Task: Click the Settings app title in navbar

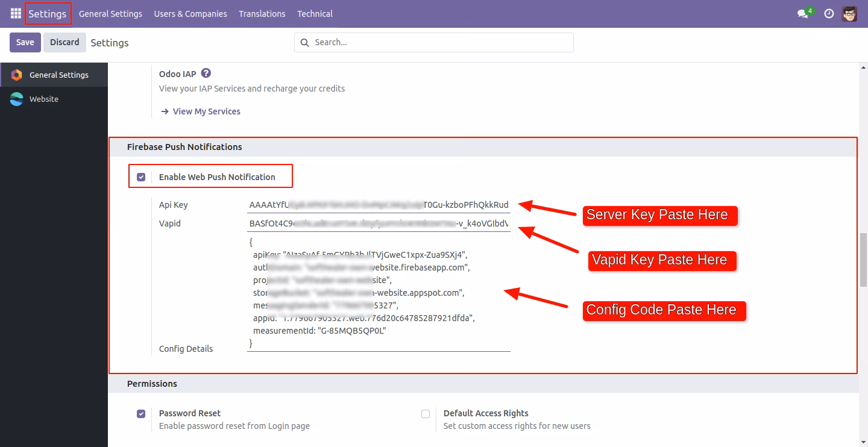Action: 48,13
